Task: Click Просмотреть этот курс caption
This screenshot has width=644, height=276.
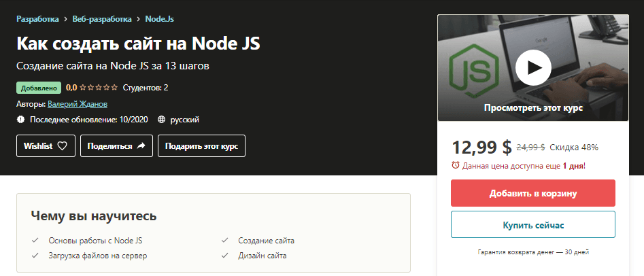Action: [533, 108]
